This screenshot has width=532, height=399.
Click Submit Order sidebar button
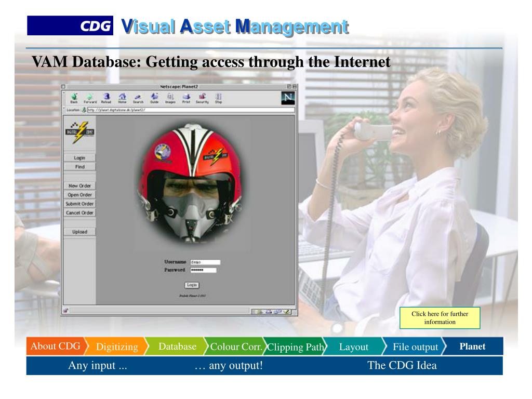pyautogui.click(x=79, y=204)
